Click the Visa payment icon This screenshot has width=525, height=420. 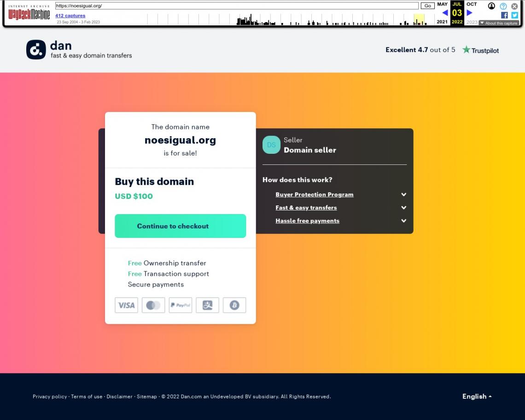tap(126, 305)
